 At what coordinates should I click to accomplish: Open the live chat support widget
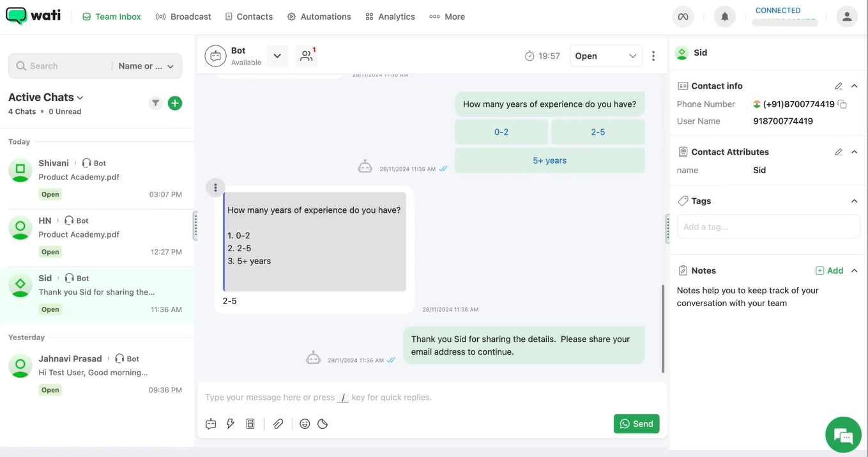point(843,435)
